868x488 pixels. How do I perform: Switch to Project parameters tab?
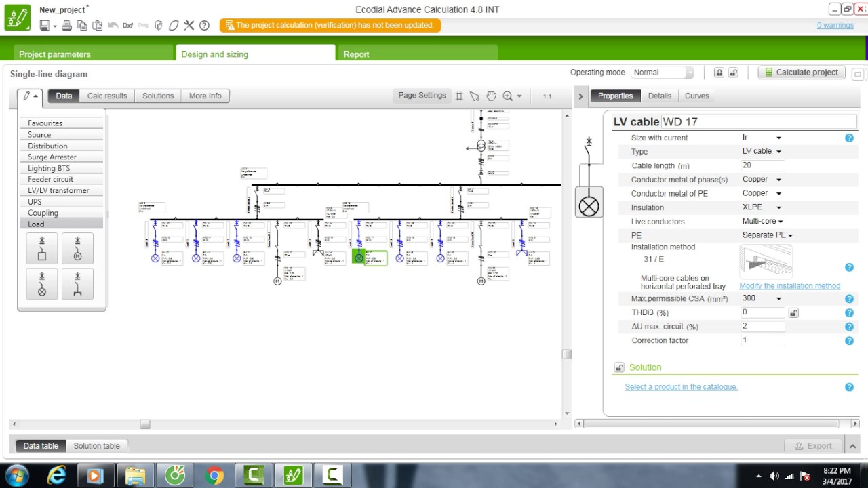[x=94, y=54]
